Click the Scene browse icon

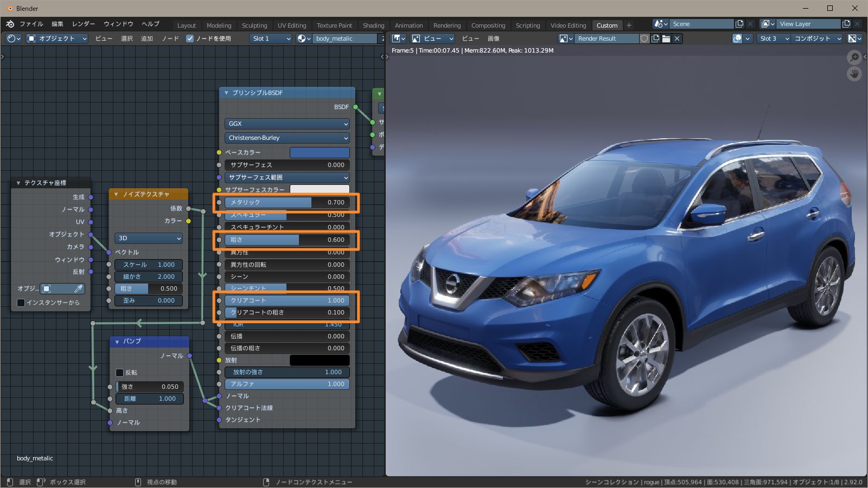pyautogui.click(x=661, y=24)
